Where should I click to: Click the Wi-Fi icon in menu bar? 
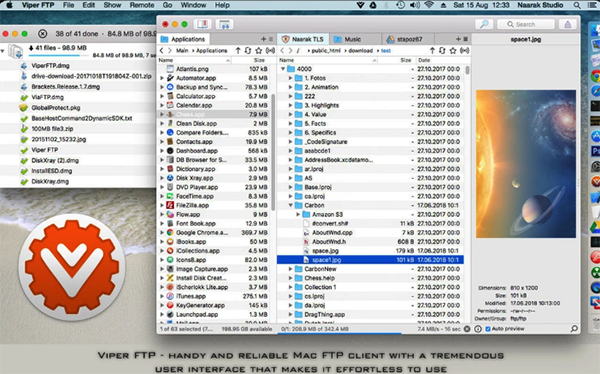click(429, 5)
